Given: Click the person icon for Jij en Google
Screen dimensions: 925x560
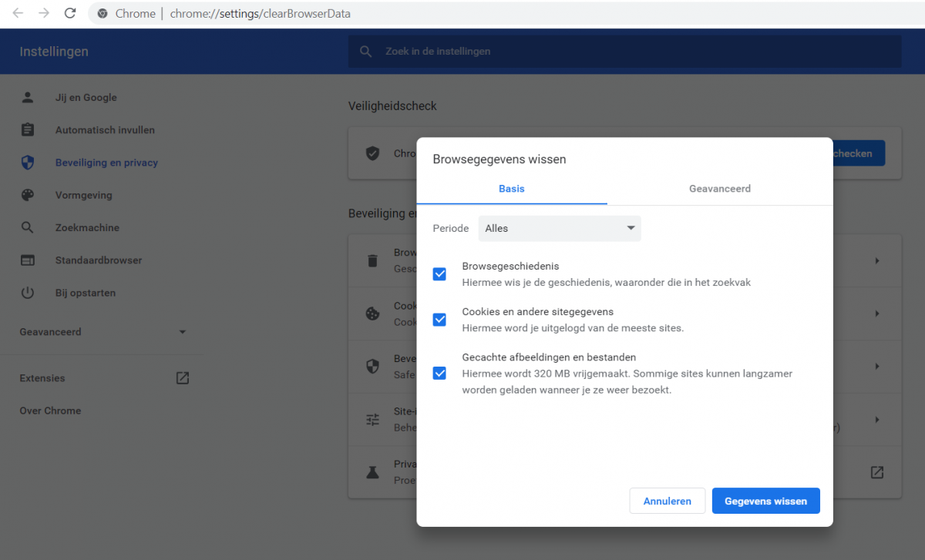Looking at the screenshot, I should pyautogui.click(x=28, y=98).
